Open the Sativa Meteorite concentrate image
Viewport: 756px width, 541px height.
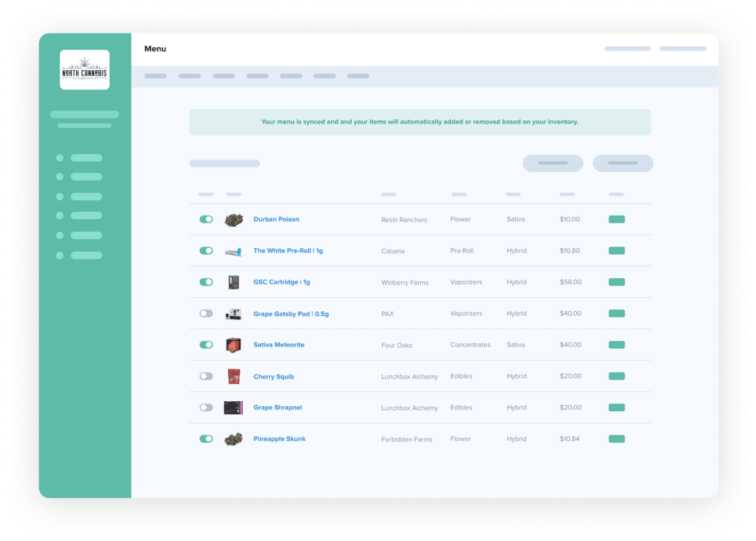(234, 345)
